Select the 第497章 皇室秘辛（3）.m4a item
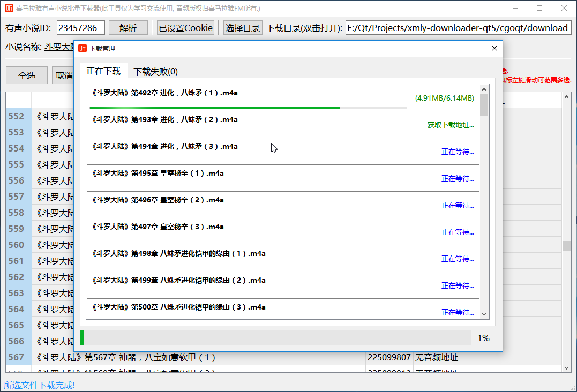Viewport: 577px width, 392px height. tap(283, 232)
